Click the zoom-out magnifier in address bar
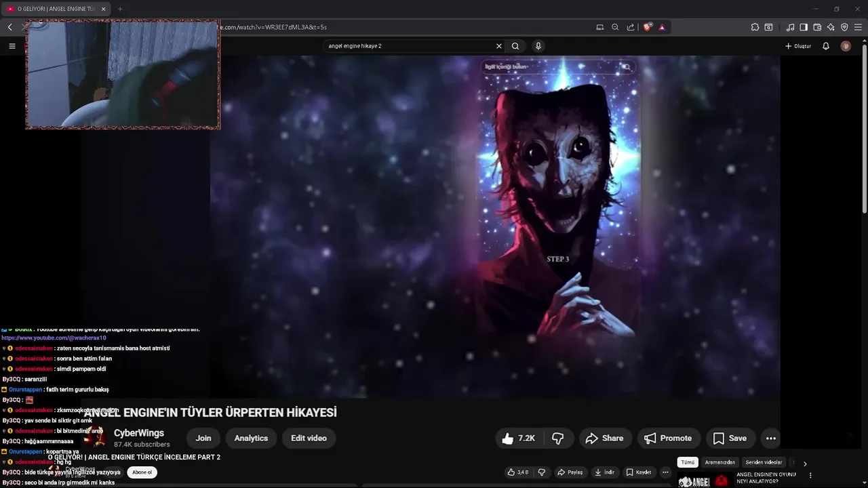Screen dimensions: 868x488 pyautogui.click(x=615, y=27)
